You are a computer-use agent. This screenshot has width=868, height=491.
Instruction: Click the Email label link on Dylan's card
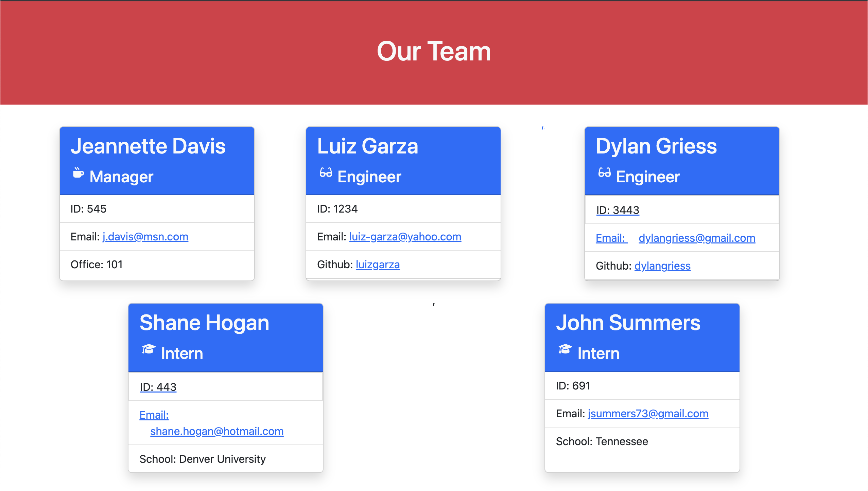point(611,238)
